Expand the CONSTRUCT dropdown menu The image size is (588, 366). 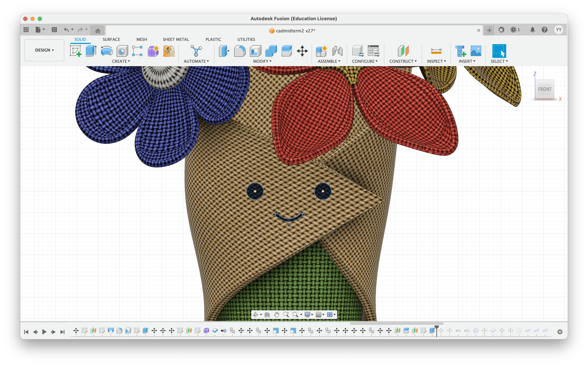[403, 61]
